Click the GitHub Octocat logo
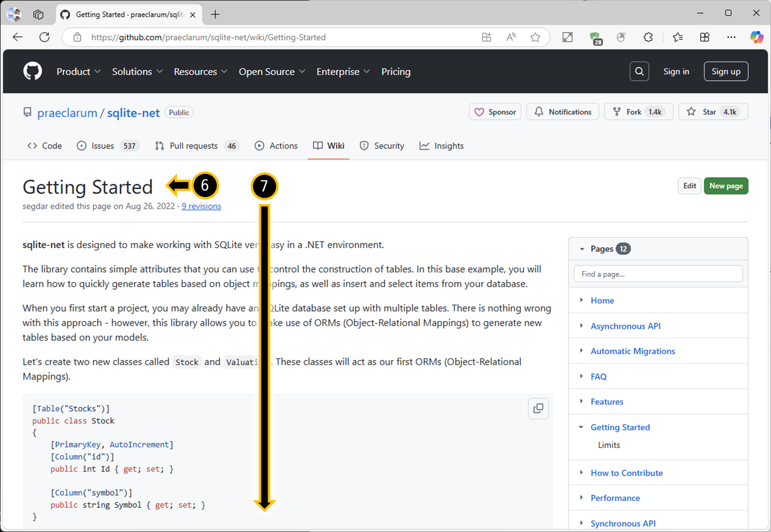This screenshot has height=532, width=771. tap(33, 72)
